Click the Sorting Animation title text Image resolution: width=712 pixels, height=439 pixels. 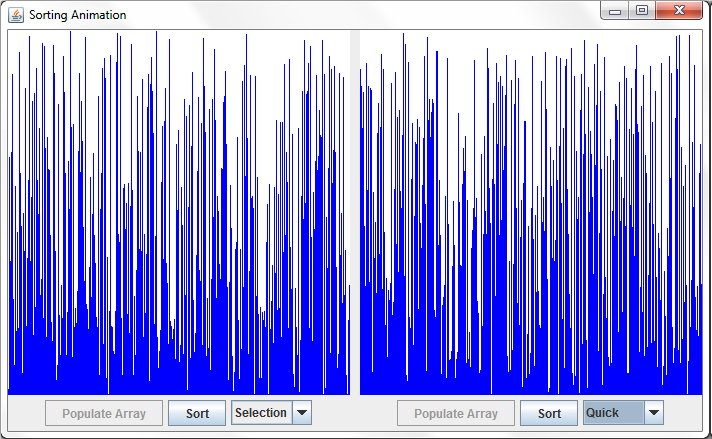(x=78, y=15)
